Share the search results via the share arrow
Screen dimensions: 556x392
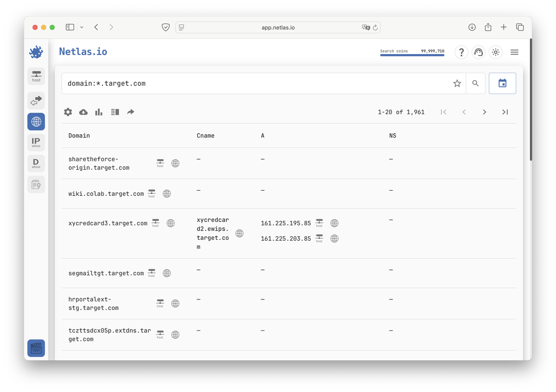(x=131, y=112)
